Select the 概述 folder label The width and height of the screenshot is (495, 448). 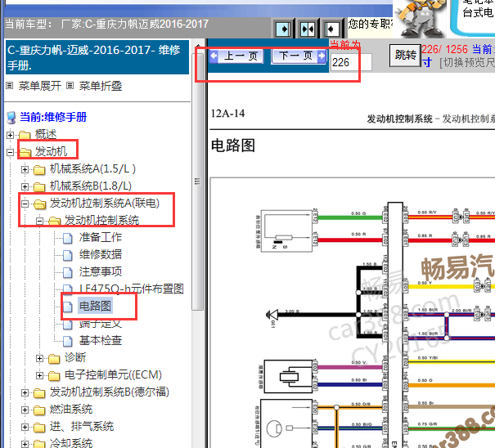click(46, 134)
